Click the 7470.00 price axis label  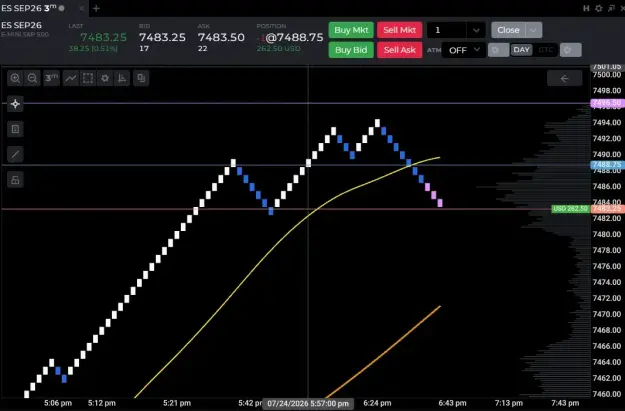[x=607, y=314]
